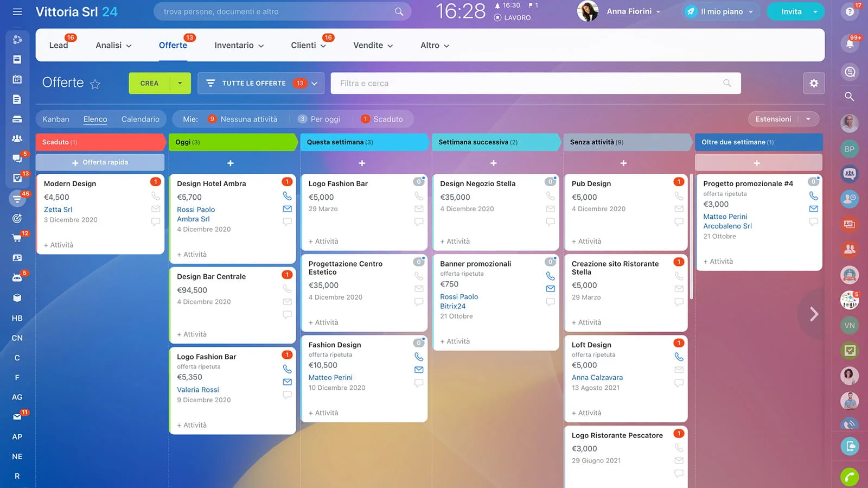Open Matteo Perini link on Fashion Design card
868x488 pixels.
point(330,377)
